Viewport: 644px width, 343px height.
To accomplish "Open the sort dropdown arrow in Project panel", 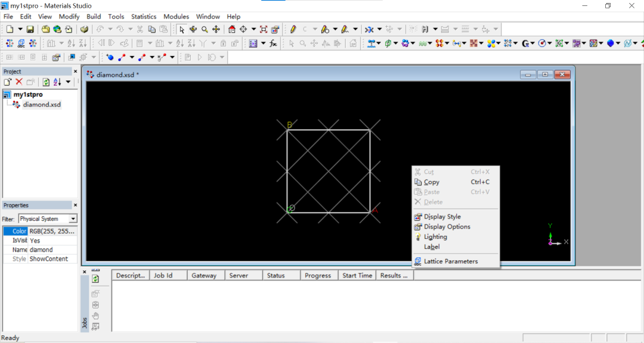I will point(68,82).
